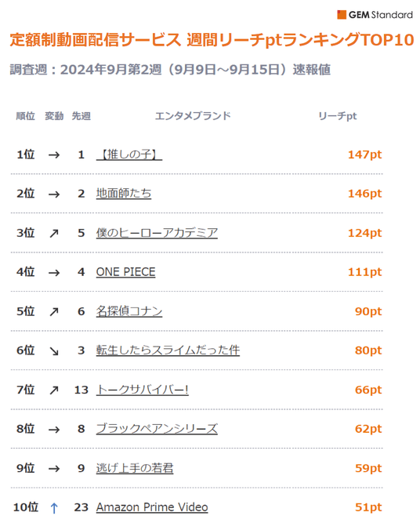Open the ONE PIECE link
This screenshot has width=420, height=523.
click(x=125, y=272)
